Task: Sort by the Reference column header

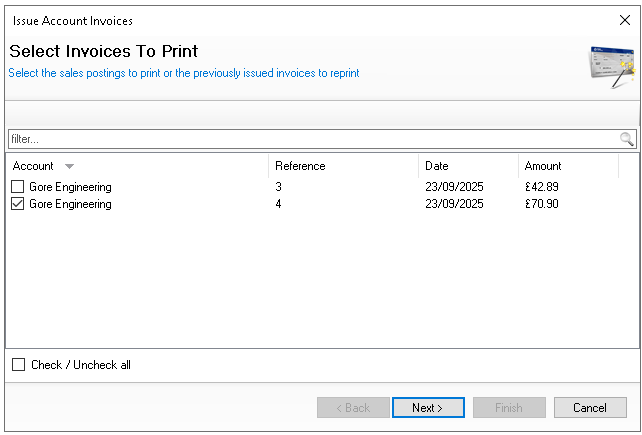Action: pos(300,166)
